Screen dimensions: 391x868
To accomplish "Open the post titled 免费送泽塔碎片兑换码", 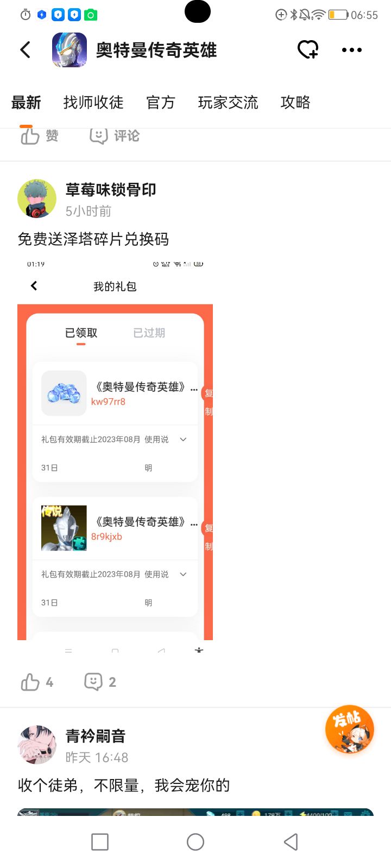I will 93,239.
